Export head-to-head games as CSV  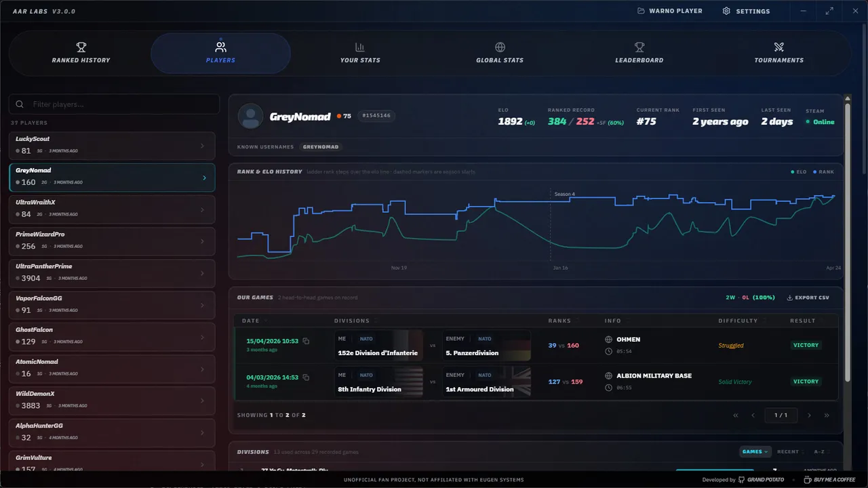(808, 298)
